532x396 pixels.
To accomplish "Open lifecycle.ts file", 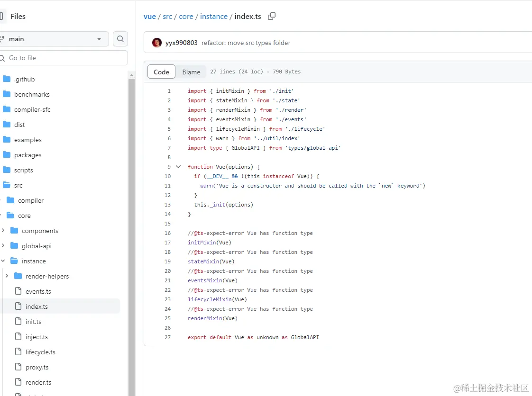I will point(40,352).
